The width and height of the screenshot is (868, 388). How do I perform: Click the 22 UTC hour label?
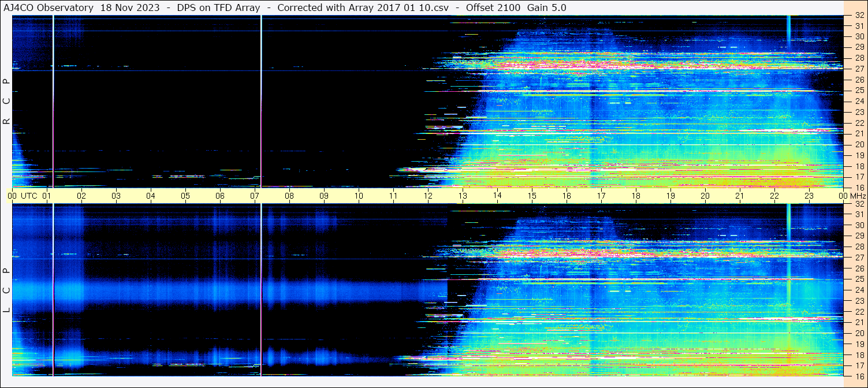point(774,196)
